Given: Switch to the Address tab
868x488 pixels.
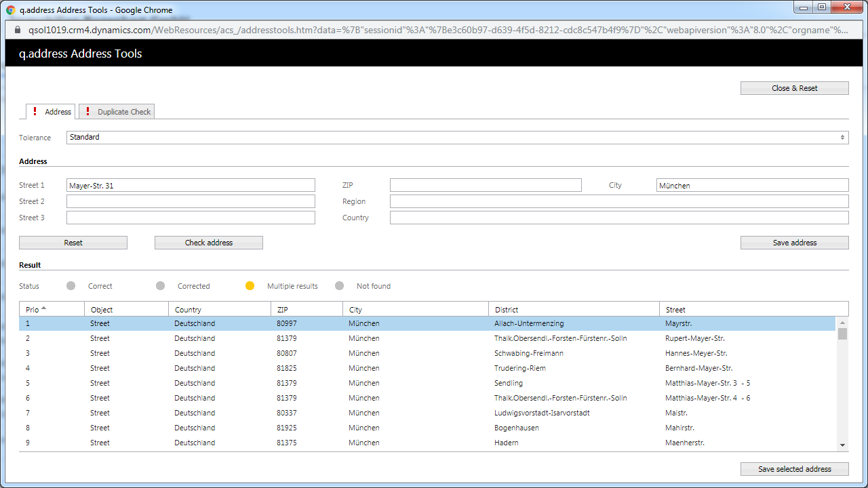Looking at the screenshot, I should [x=50, y=112].
